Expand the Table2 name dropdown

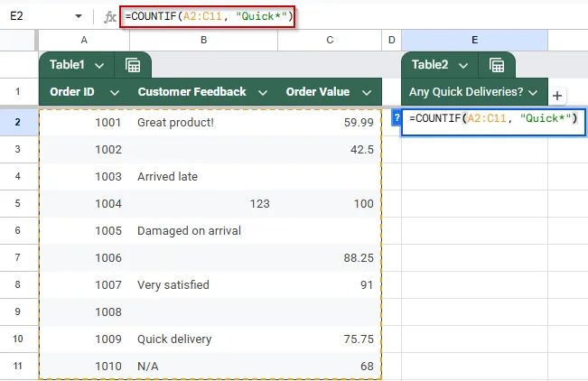(463, 66)
